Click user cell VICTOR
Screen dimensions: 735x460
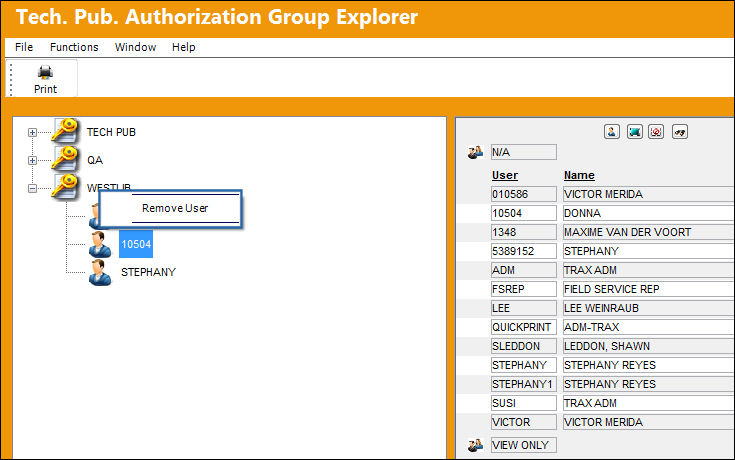click(524, 422)
